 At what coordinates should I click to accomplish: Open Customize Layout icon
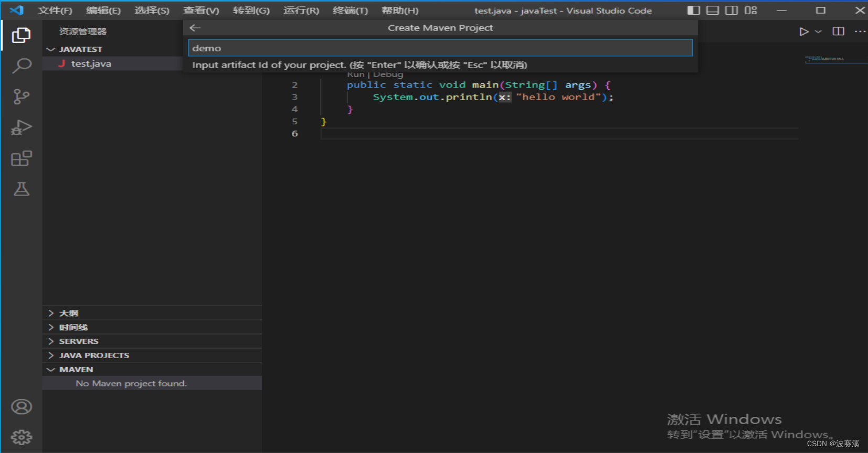pyautogui.click(x=750, y=10)
